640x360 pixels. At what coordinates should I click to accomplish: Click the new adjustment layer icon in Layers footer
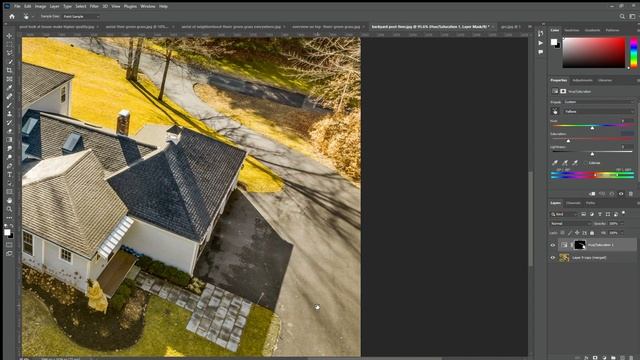point(604,358)
